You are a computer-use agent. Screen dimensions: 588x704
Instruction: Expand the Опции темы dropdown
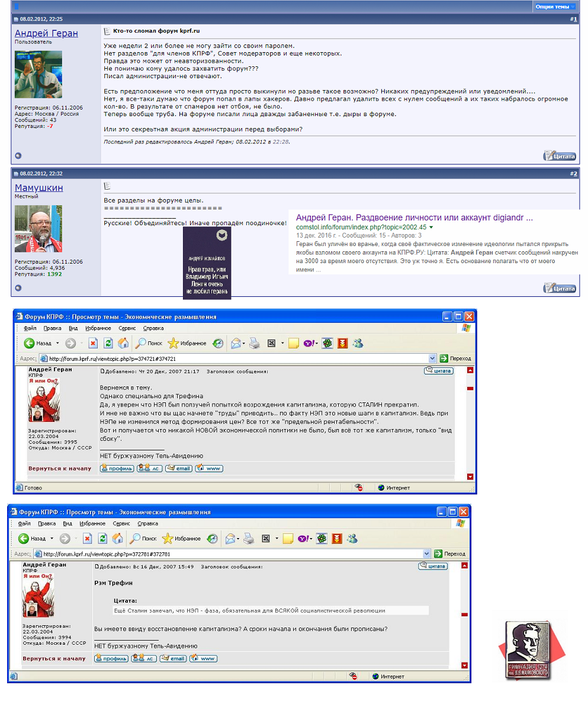pos(555,7)
